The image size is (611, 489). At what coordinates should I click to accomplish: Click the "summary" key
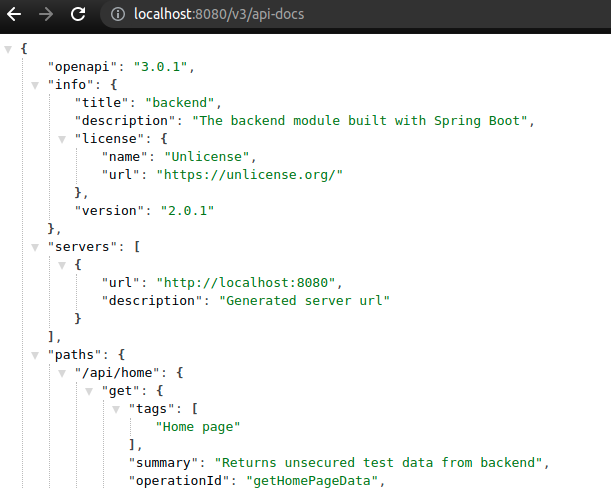click(164, 463)
